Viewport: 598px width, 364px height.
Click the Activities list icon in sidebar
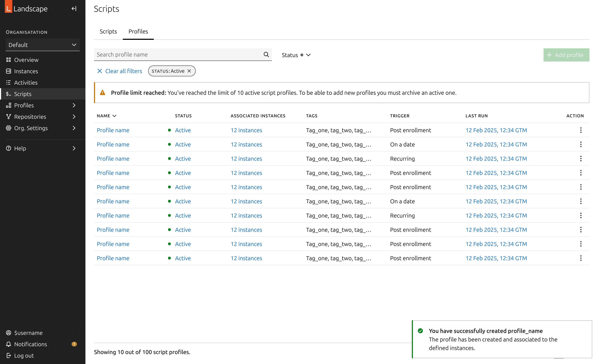click(x=9, y=83)
